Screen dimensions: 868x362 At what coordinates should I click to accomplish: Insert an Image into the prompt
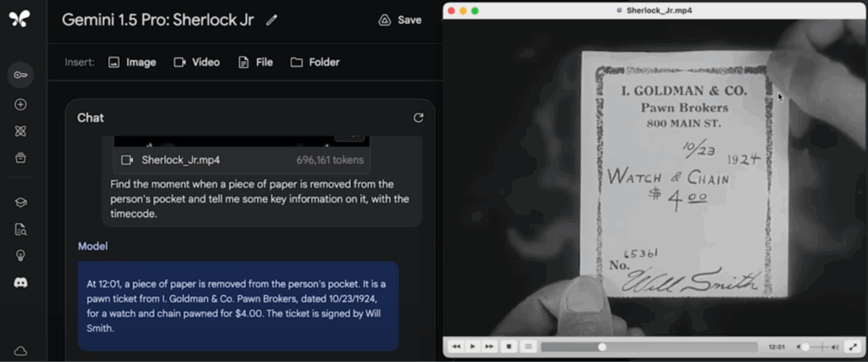pyautogui.click(x=132, y=62)
